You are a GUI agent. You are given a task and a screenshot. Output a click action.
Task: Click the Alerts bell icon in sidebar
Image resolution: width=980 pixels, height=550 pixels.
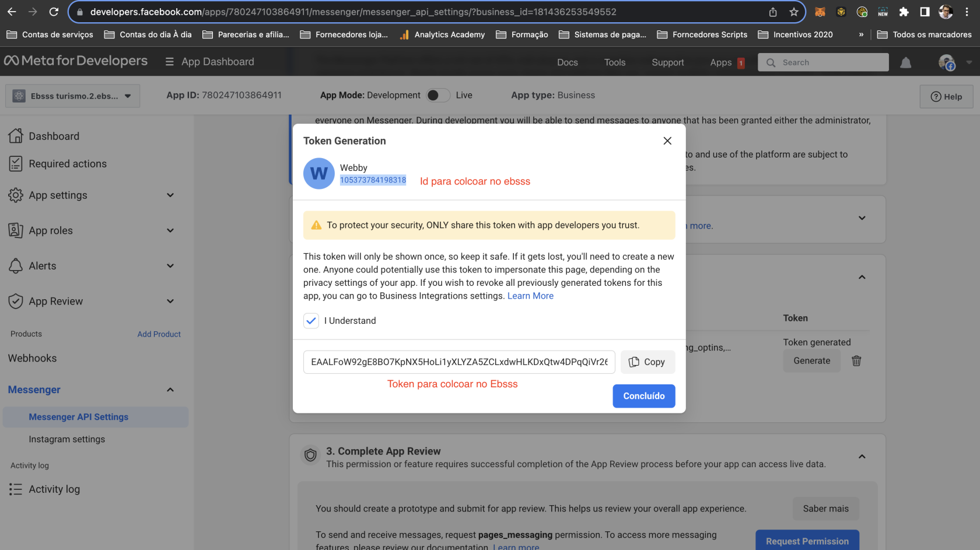click(16, 266)
